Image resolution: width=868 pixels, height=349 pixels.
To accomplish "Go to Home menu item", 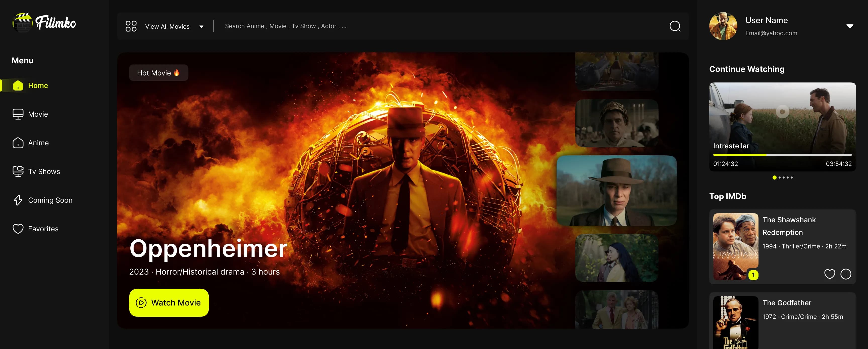I will pos(38,86).
